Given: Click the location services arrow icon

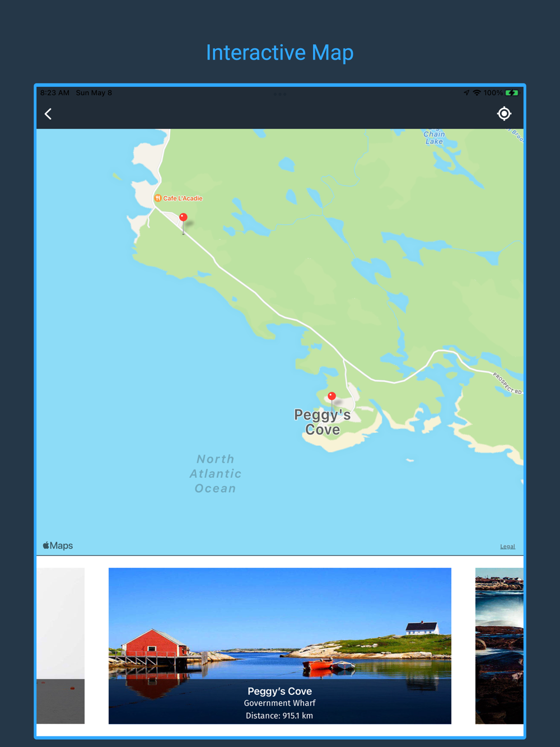Looking at the screenshot, I should coord(466,93).
